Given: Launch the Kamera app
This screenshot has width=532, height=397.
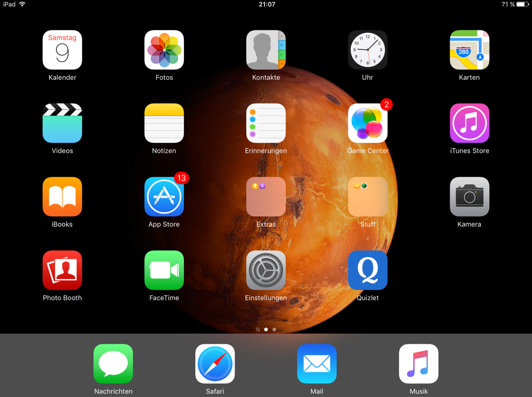Looking at the screenshot, I should (470, 197).
